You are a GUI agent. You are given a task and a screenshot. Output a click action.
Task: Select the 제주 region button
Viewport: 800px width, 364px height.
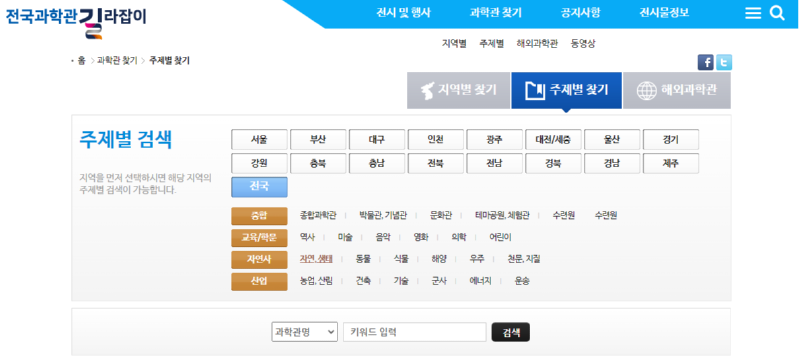(x=671, y=163)
